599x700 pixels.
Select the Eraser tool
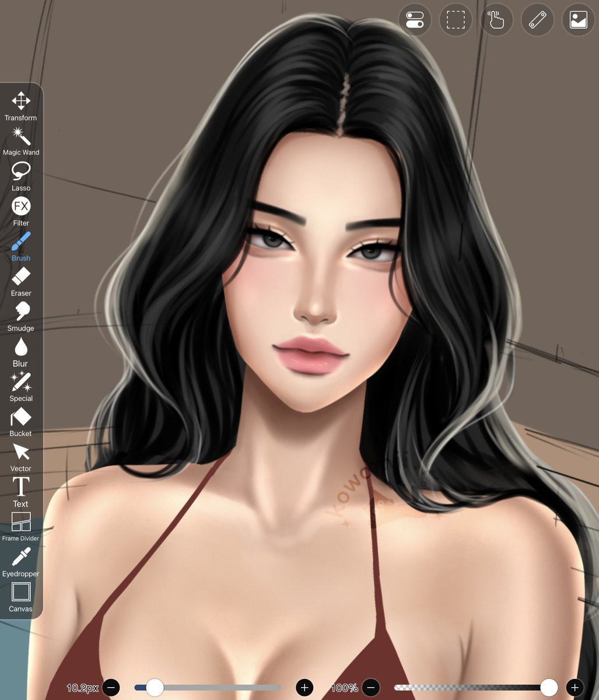point(21,281)
